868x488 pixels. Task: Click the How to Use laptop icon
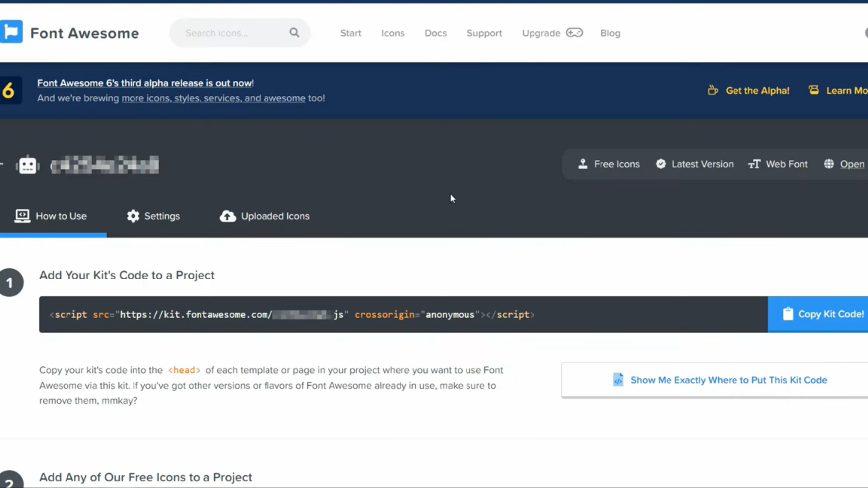[22, 216]
